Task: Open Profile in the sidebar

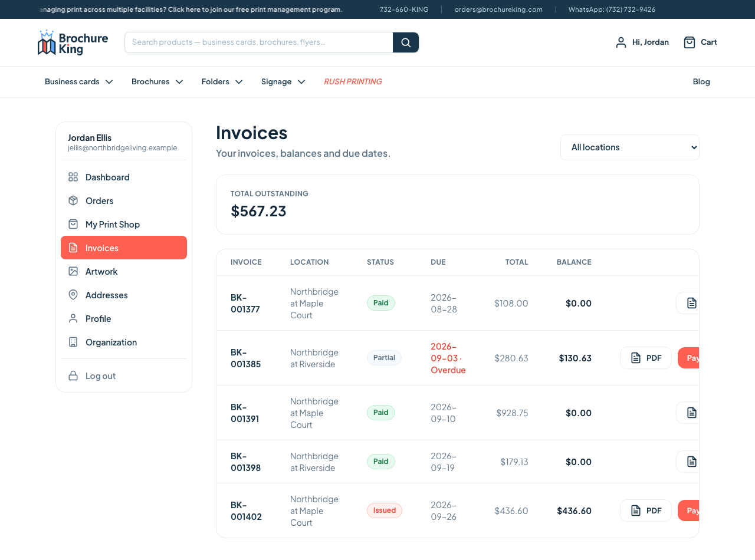Action: click(124, 318)
